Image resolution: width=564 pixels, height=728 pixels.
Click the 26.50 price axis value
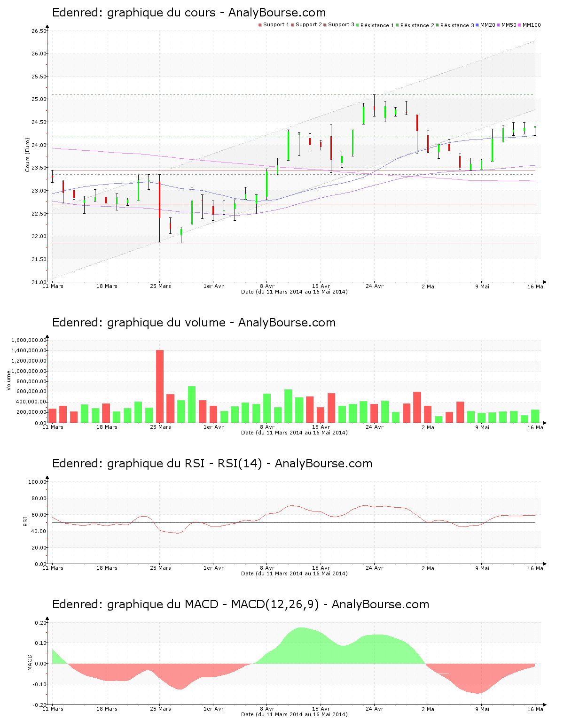tap(39, 31)
